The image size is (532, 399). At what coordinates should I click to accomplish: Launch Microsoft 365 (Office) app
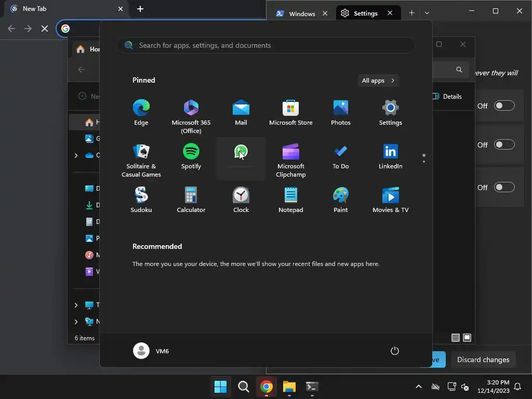point(191,116)
